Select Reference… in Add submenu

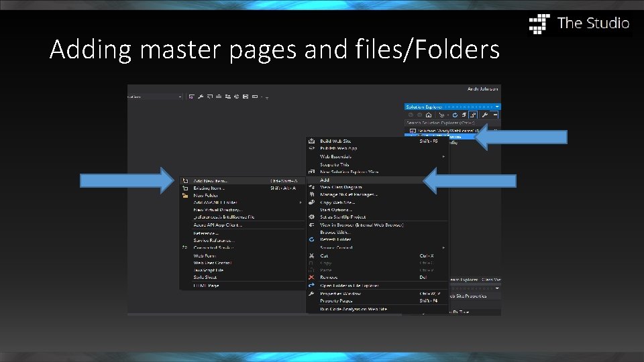pos(206,233)
